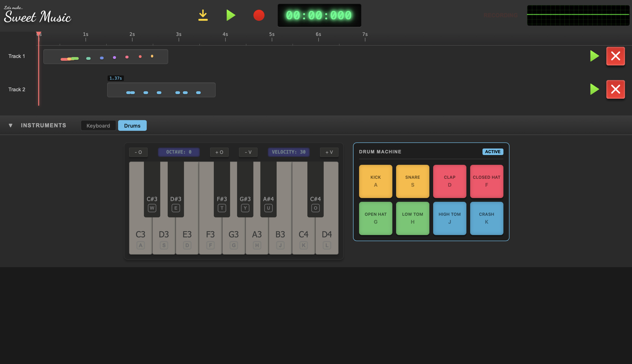Collapse the Instruments panel triangle
This screenshot has height=364, width=632.
click(x=10, y=125)
